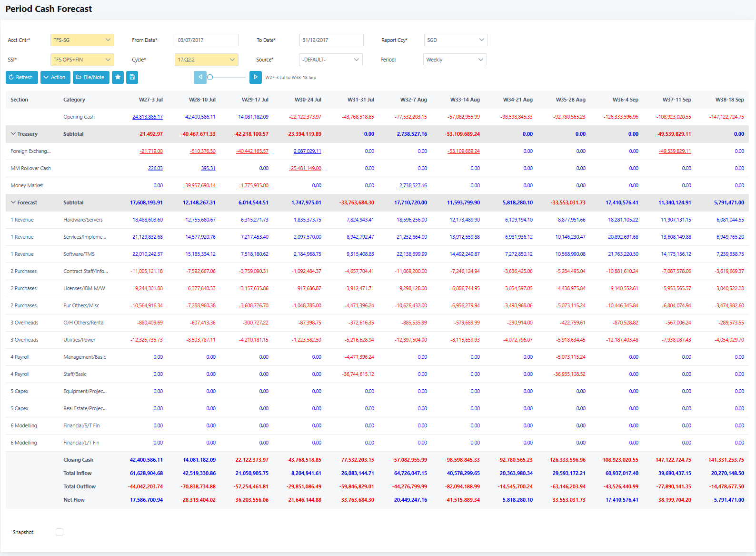This screenshot has width=756, height=556.
Task: Collapse the Treasury section chevron
Action: 13,134
